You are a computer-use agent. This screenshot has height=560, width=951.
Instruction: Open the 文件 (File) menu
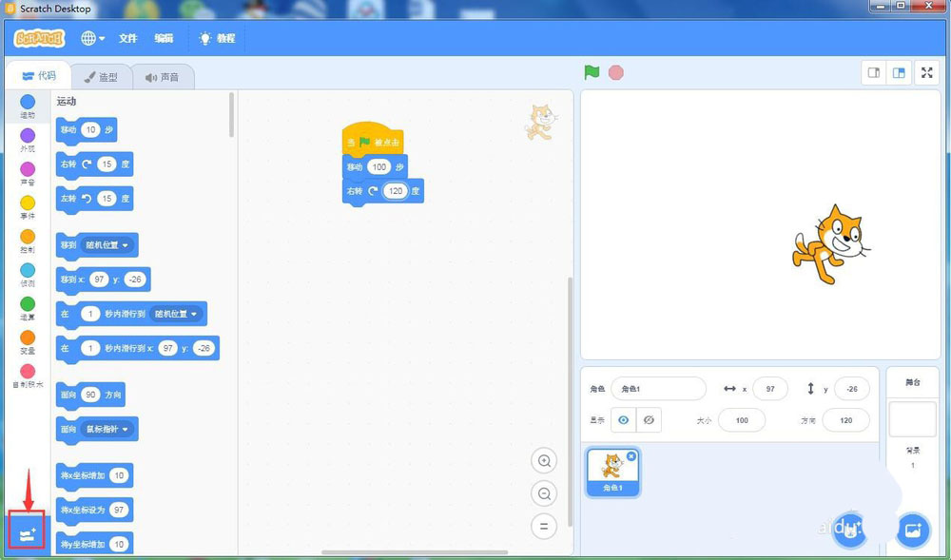128,39
